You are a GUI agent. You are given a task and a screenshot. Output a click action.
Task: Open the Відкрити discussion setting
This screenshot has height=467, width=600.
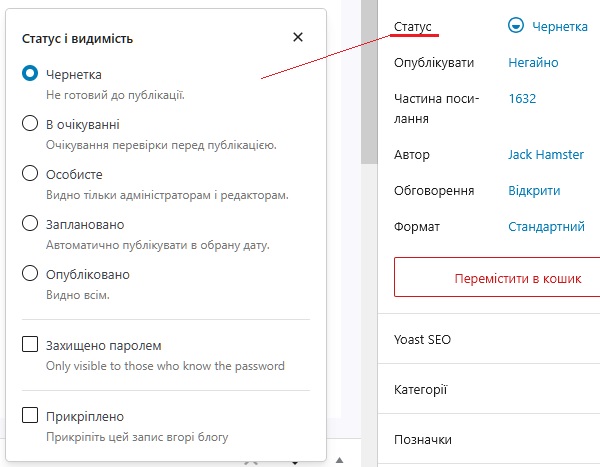click(x=534, y=191)
